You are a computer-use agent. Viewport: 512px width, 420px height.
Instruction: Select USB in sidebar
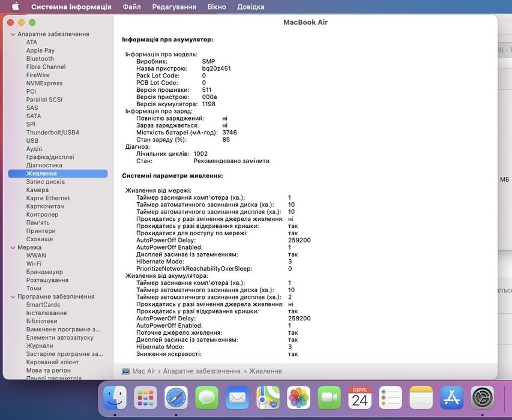tap(32, 140)
